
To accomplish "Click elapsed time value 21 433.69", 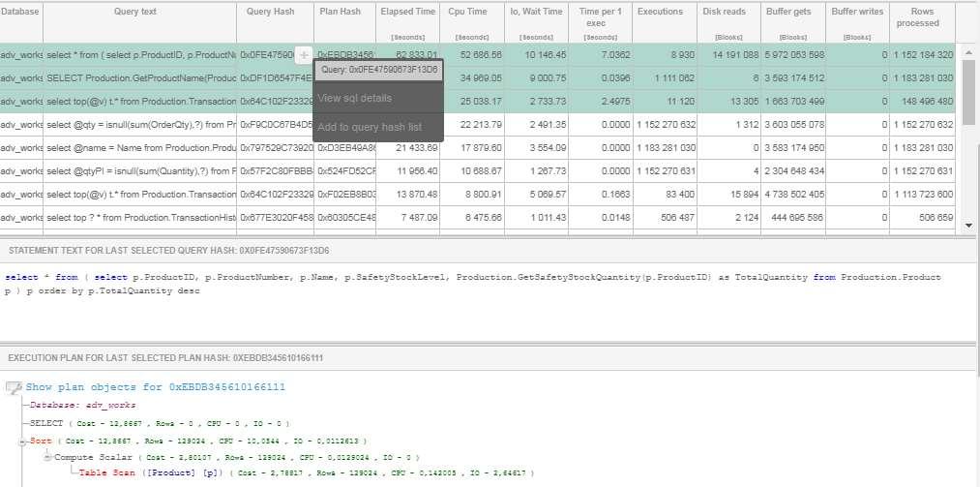I will point(417,147).
